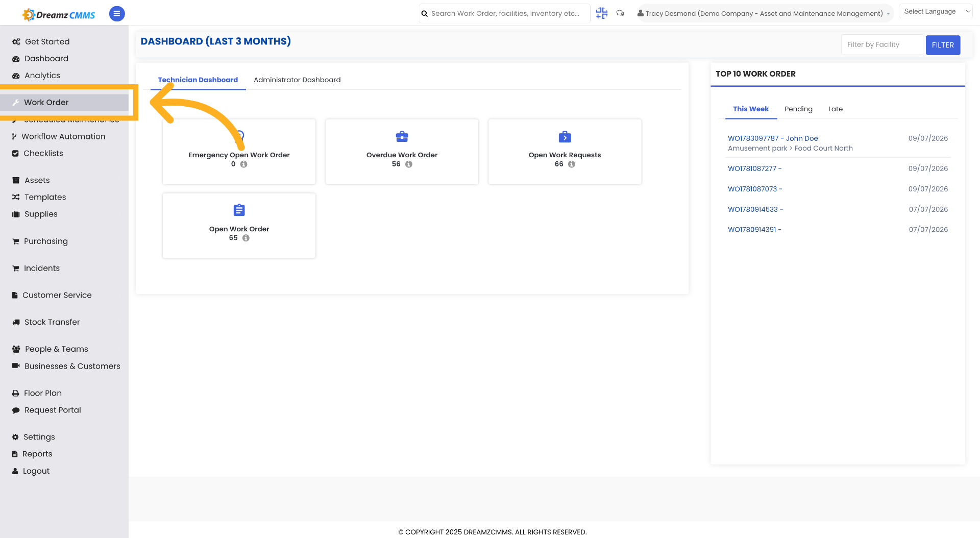Show info for Overdue Work Order count
Screen dimensions: 980x538
[408, 164]
